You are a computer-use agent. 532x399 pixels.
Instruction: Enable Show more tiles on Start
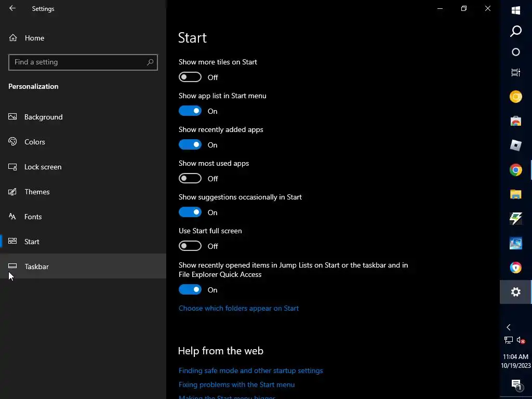pos(190,77)
